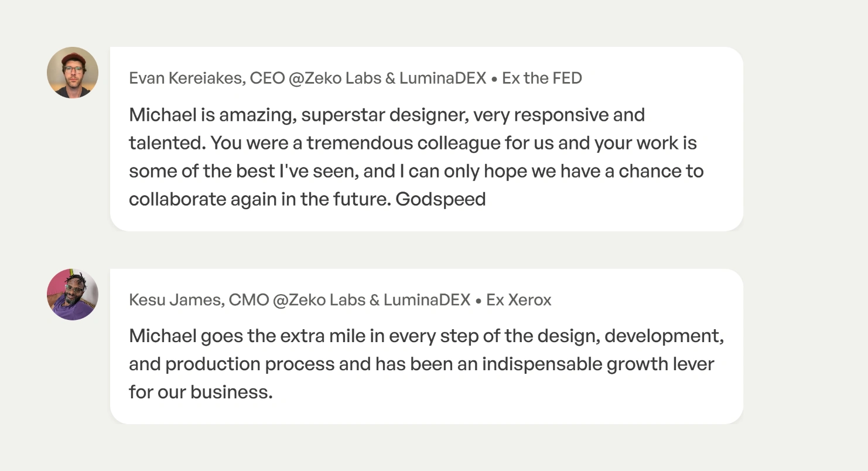Viewport: 868px width, 471px height.
Task: Click the 'Ex the FED' label
Action: click(542, 78)
